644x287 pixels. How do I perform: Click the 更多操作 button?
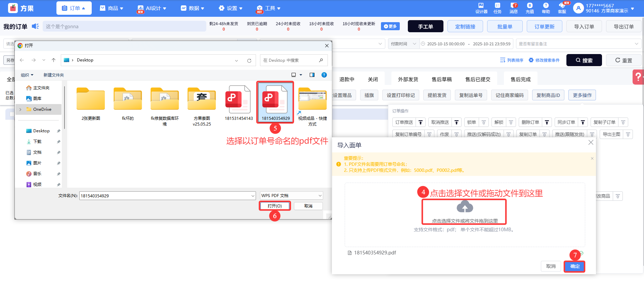point(582,95)
